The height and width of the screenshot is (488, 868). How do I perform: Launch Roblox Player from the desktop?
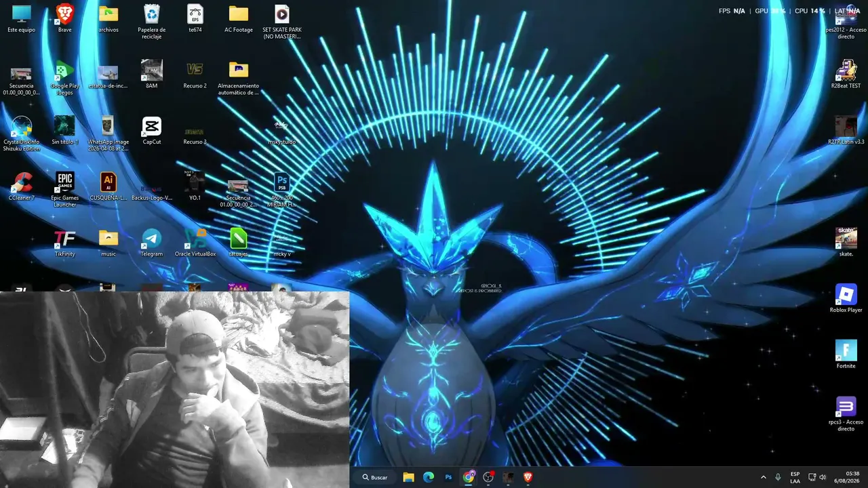pos(846,299)
